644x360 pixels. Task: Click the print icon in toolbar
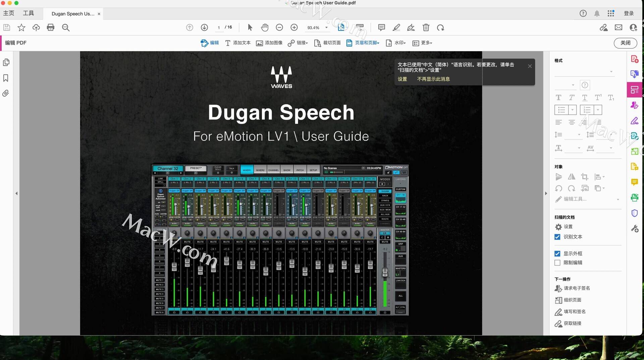click(51, 27)
